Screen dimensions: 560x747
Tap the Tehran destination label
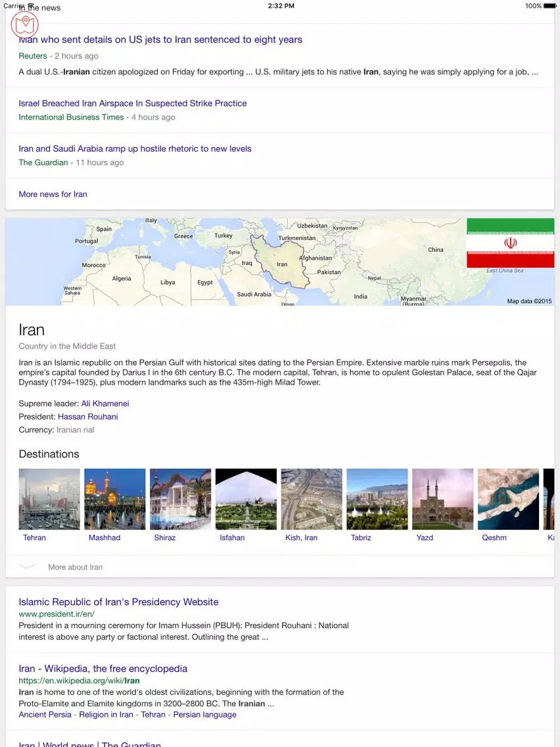point(34,538)
